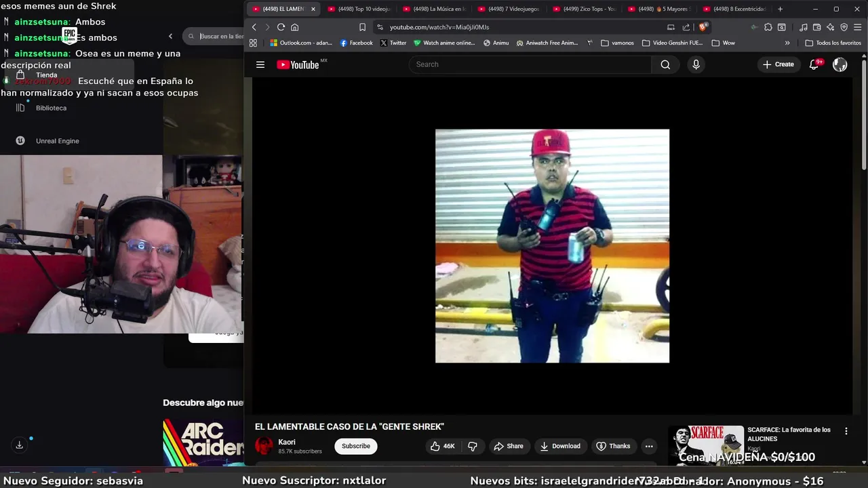The height and width of the screenshot is (488, 868).
Task: Expand Todos los favoritos folder
Action: click(x=833, y=43)
